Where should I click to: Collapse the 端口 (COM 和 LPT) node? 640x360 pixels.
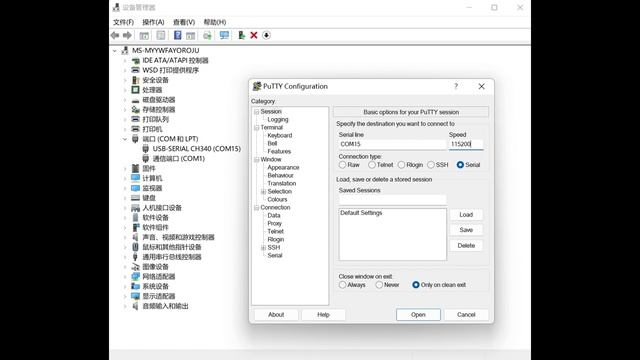coord(125,139)
